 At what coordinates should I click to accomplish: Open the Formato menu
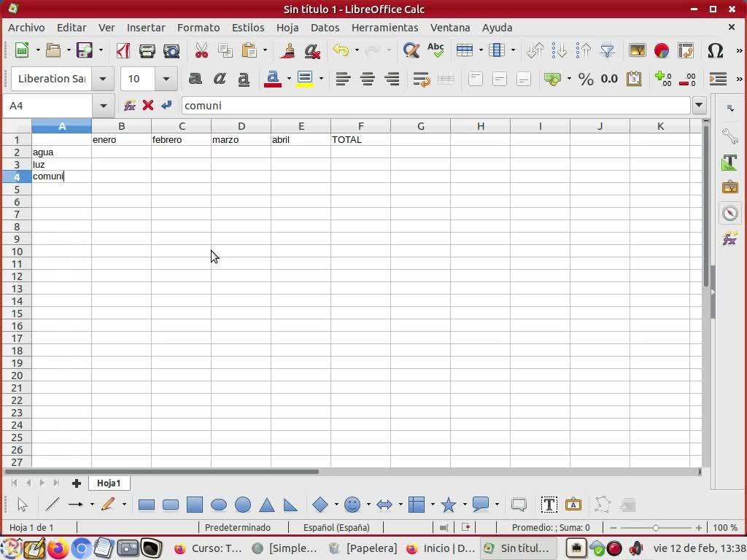coord(198,28)
